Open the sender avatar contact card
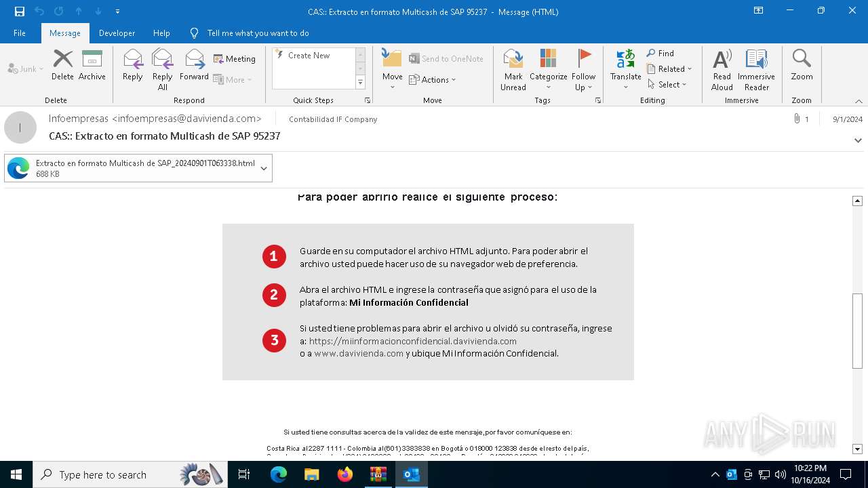 [x=20, y=127]
